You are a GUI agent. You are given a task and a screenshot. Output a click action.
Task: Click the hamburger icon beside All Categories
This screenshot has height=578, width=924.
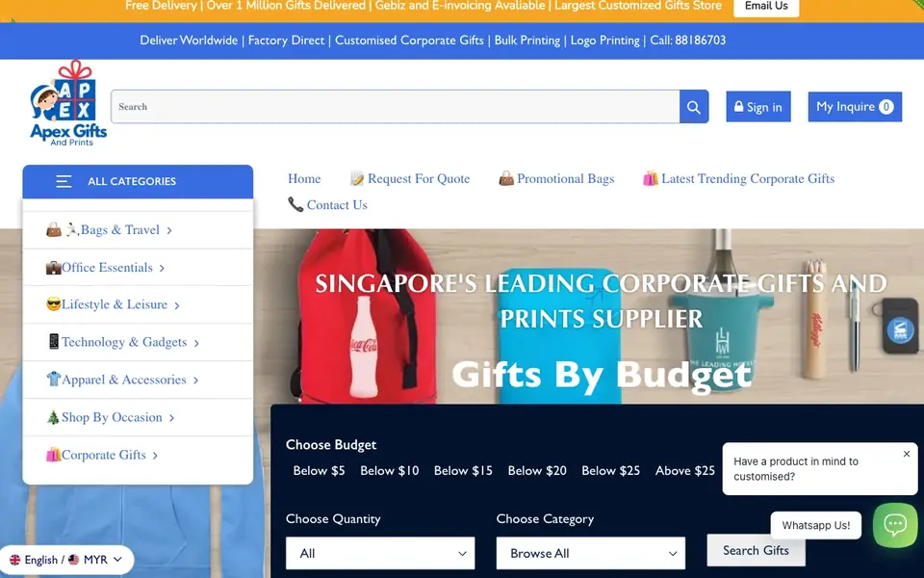pyautogui.click(x=64, y=181)
